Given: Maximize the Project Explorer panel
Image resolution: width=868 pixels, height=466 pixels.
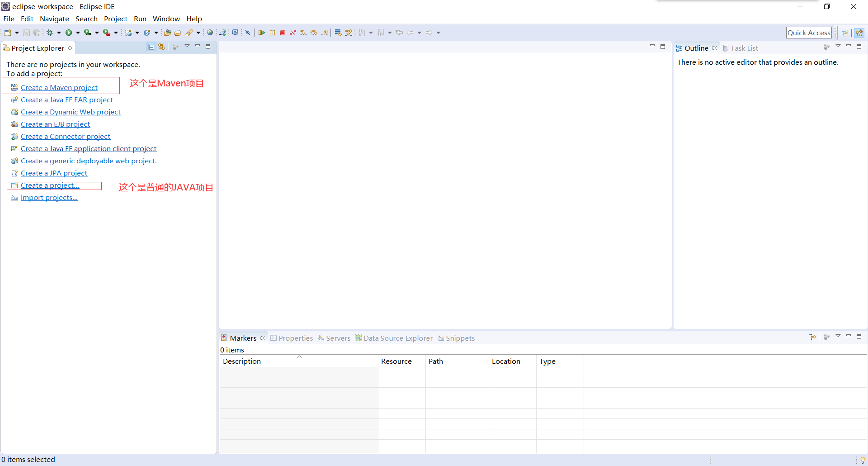Looking at the screenshot, I should [x=208, y=47].
